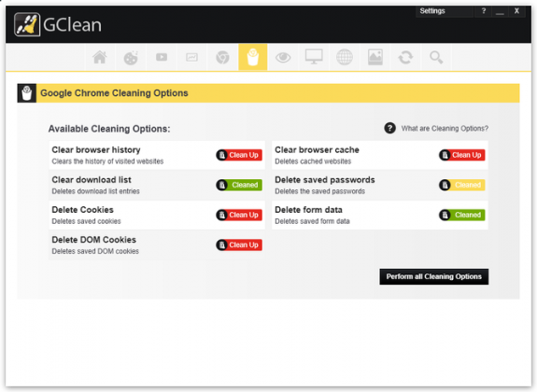Select the Chrome cleaning trash bin icon
The width and height of the screenshot is (537, 392).
253,57
